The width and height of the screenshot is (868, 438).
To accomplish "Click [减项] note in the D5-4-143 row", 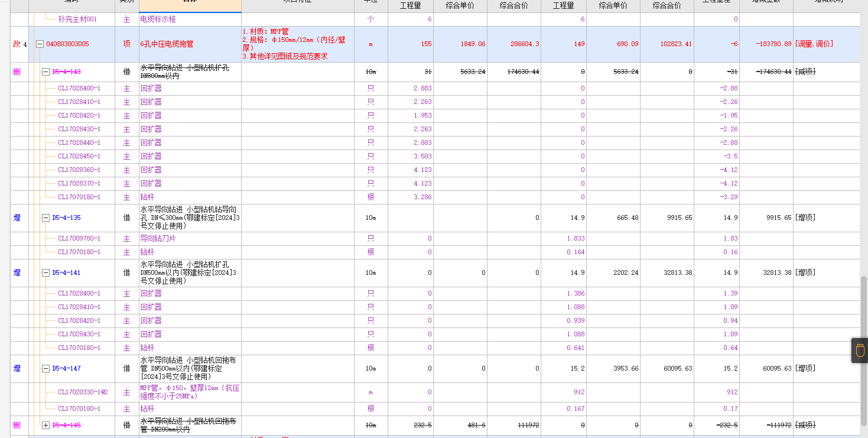I will 805,72.
